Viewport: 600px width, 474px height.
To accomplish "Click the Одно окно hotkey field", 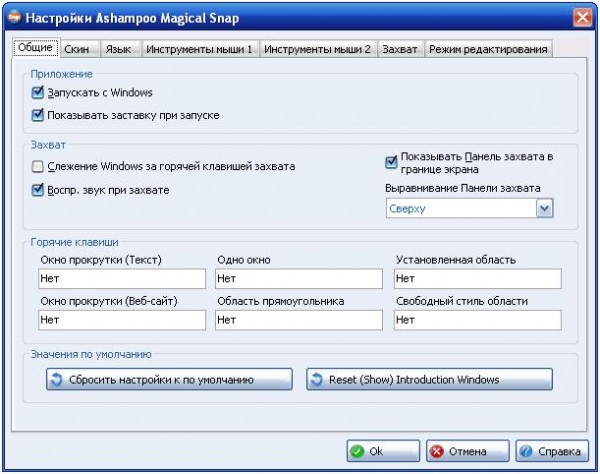I will (299, 279).
